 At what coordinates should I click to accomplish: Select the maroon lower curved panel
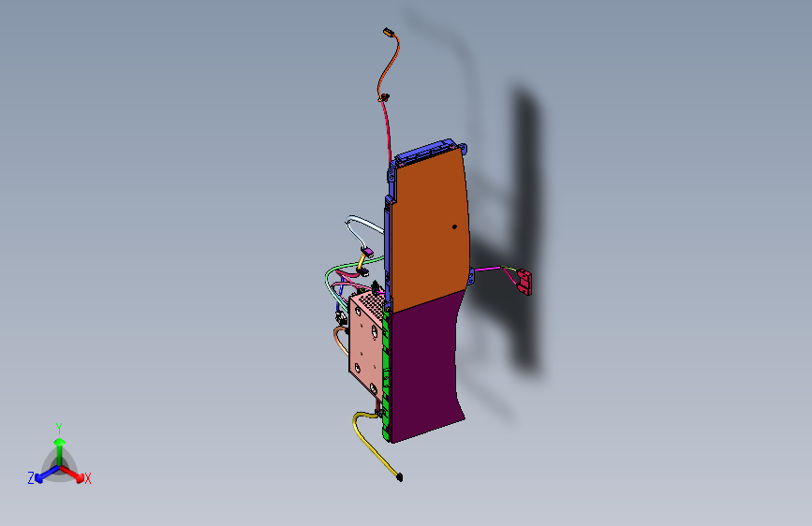coord(424,368)
